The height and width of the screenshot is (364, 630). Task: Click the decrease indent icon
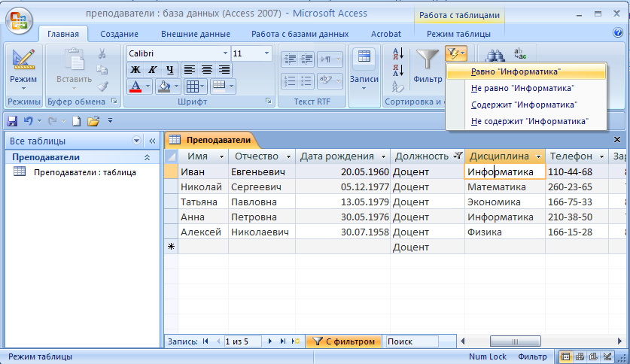tap(290, 59)
